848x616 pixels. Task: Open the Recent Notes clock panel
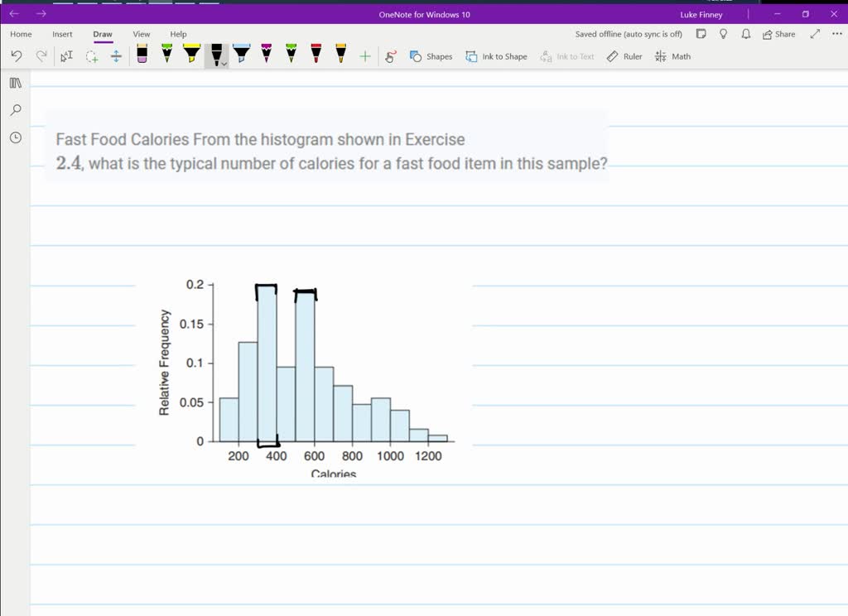coord(14,137)
